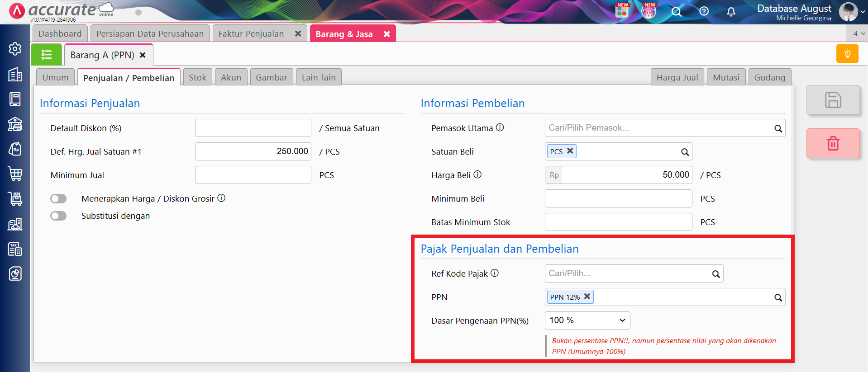Expand the open tabs count dropdown
Image resolution: width=868 pixels, height=372 pixels.
coord(858,33)
